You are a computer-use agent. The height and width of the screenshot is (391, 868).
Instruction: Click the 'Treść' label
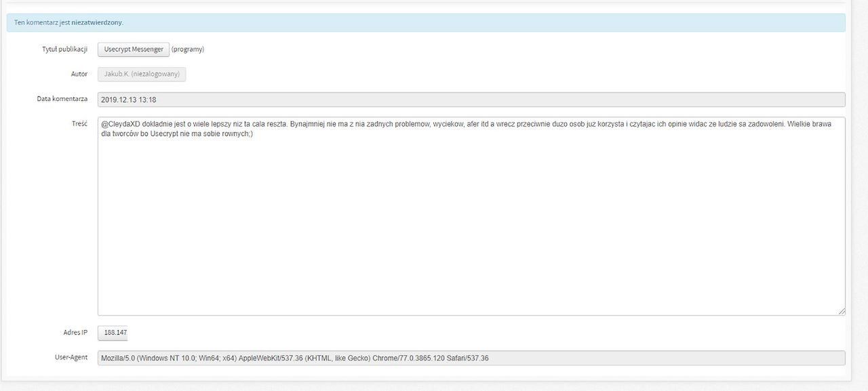click(x=79, y=124)
